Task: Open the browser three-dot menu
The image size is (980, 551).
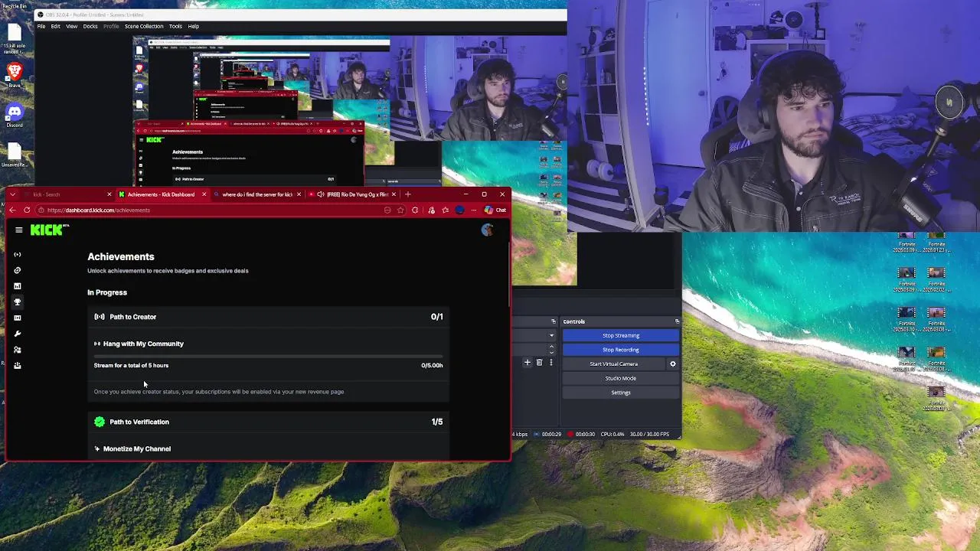Action: point(474,210)
